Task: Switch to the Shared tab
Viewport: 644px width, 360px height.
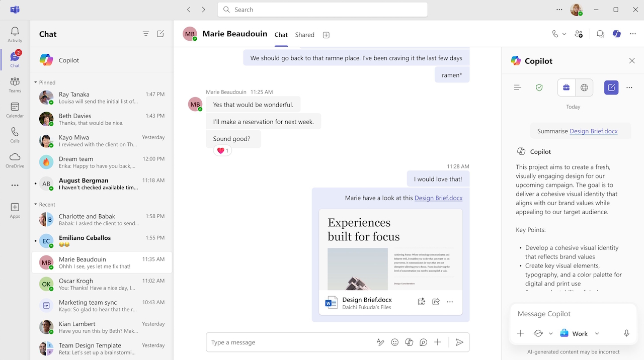Action: [305, 35]
